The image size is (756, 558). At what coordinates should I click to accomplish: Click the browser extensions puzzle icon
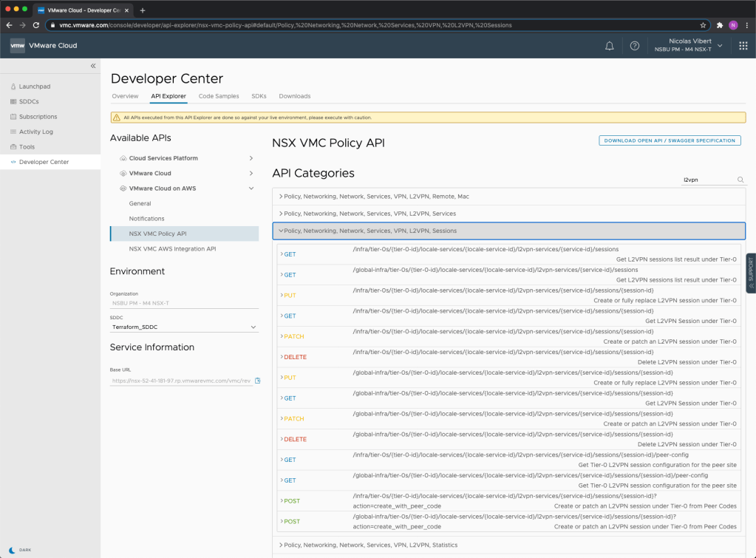(x=719, y=24)
